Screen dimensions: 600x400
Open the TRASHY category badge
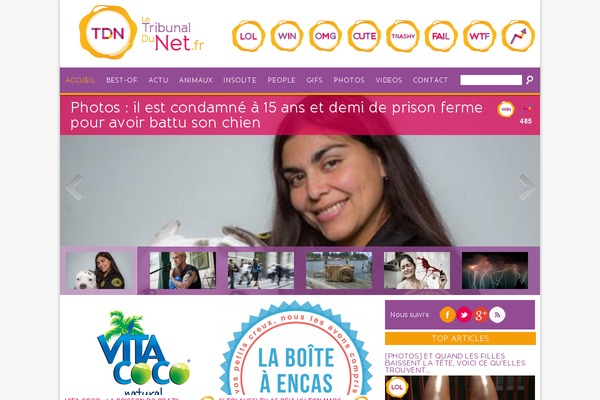[403, 36]
